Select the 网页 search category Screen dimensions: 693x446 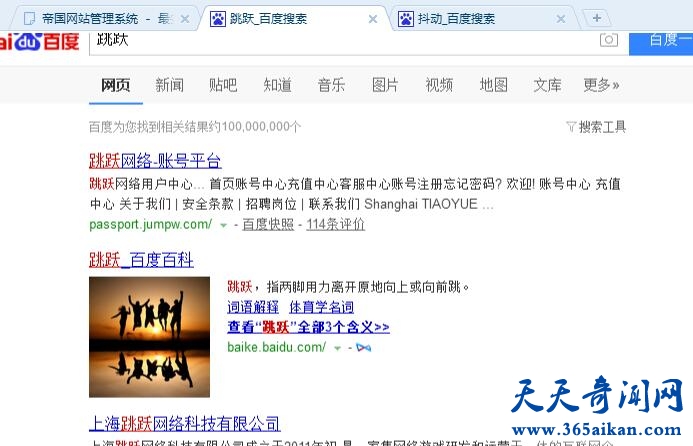click(x=115, y=85)
